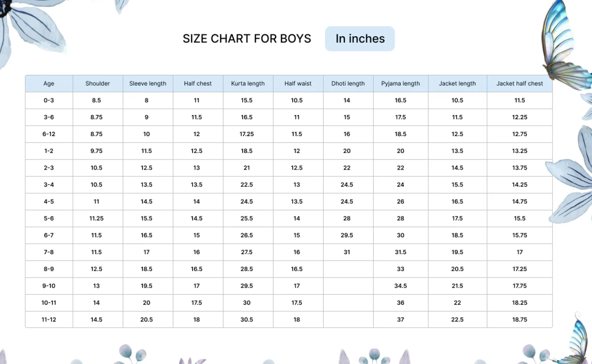Image resolution: width=592 pixels, height=364 pixels.
Task: Select the Shoulder column header
Action: (97, 84)
